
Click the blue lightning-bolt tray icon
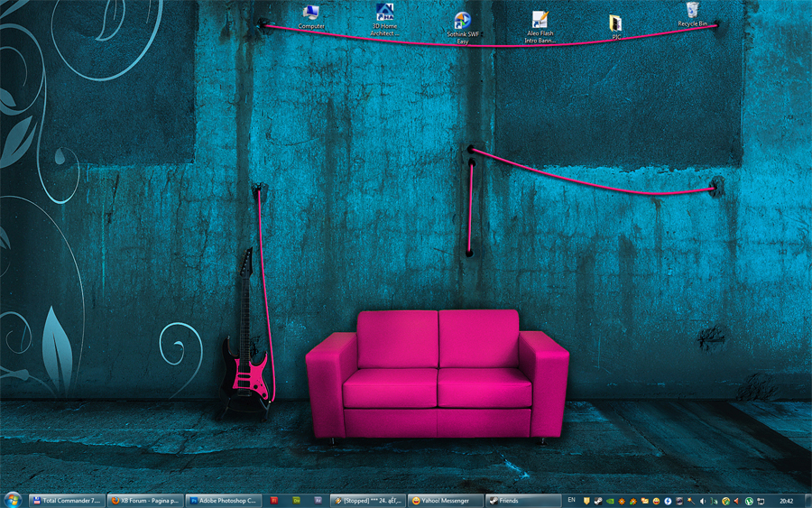tap(668, 501)
